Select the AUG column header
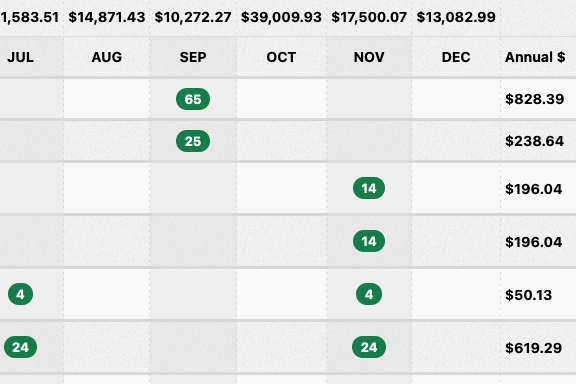The height and width of the screenshot is (384, 576). tap(107, 57)
